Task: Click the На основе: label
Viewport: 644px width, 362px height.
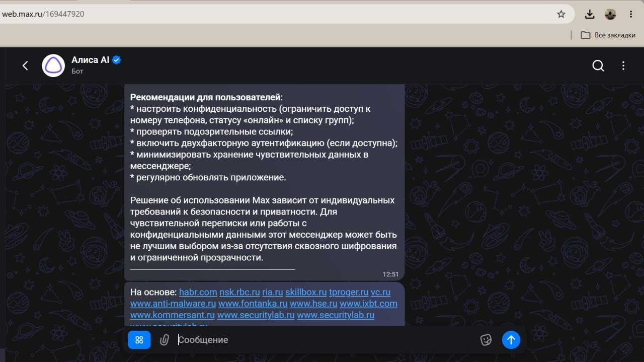Action: pos(153,292)
